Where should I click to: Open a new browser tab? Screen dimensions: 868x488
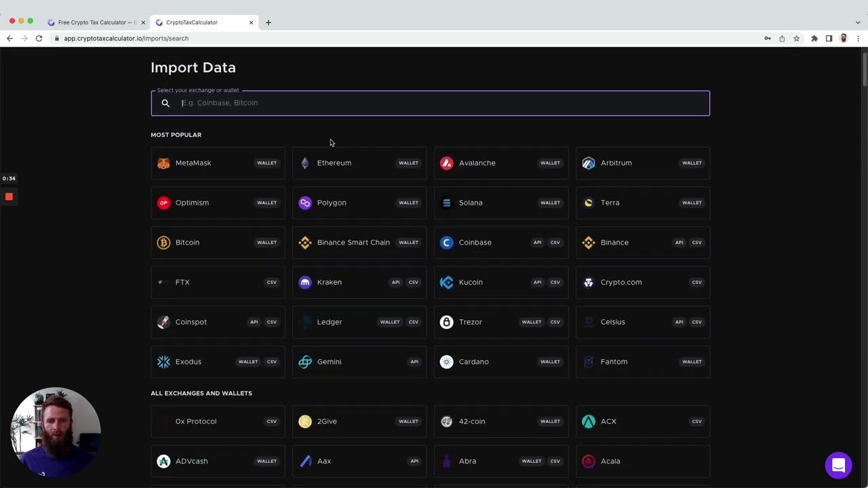point(269,22)
